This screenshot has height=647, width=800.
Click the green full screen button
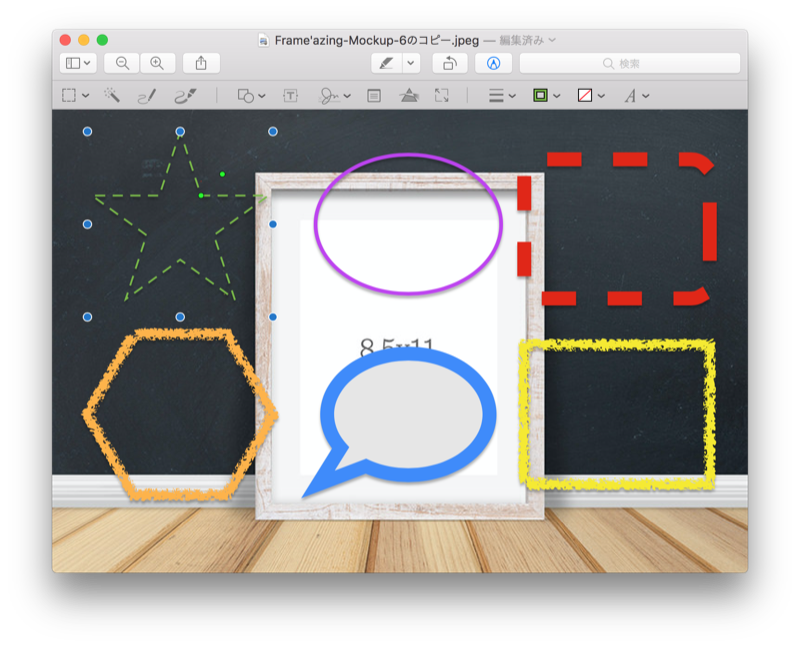[103, 40]
